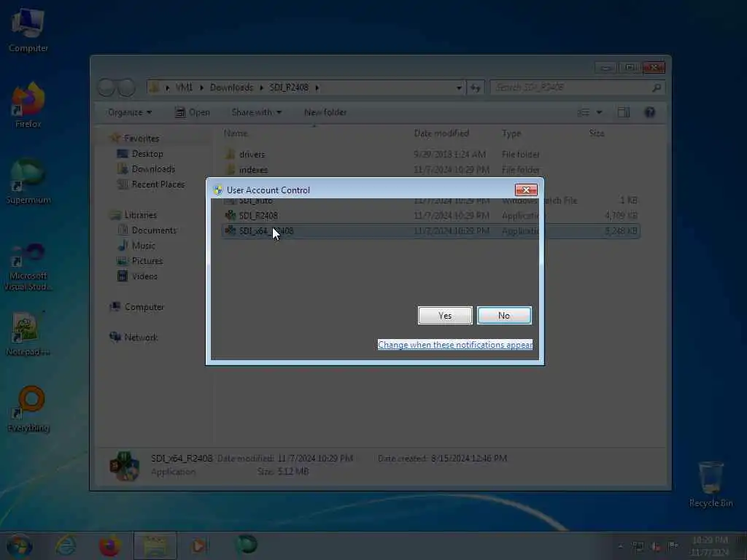Click the Explorer forward navigation arrow

127,87
